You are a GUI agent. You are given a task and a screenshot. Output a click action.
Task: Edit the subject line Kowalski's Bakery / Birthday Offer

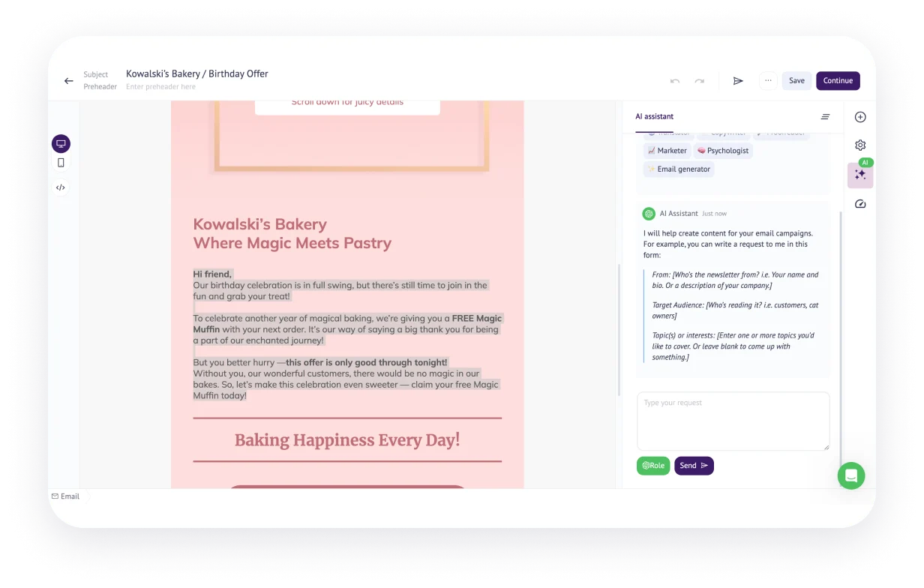pyautogui.click(x=197, y=74)
